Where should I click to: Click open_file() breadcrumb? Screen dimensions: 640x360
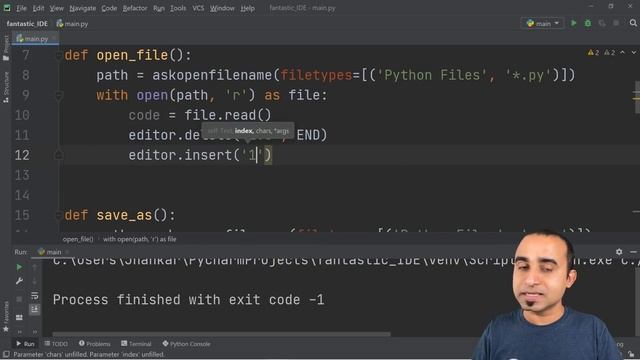78,239
